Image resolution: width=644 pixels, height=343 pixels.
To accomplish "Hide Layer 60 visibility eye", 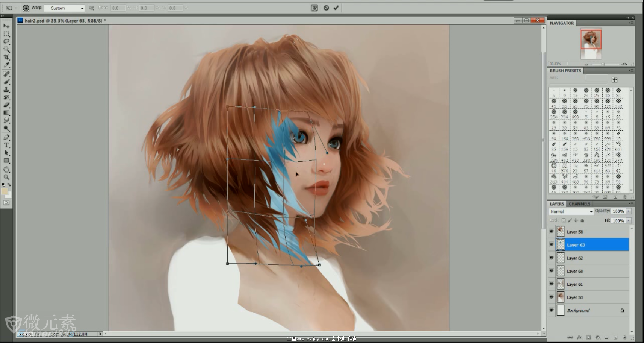I will [551, 271].
